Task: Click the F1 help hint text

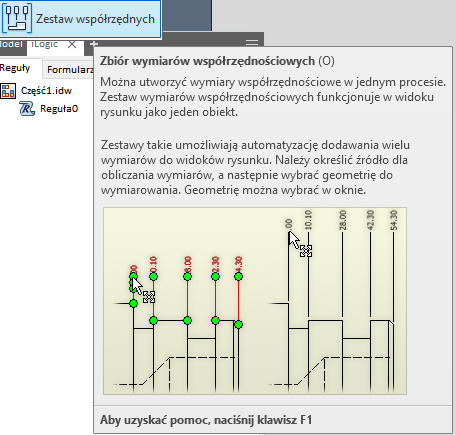Action: (x=206, y=420)
